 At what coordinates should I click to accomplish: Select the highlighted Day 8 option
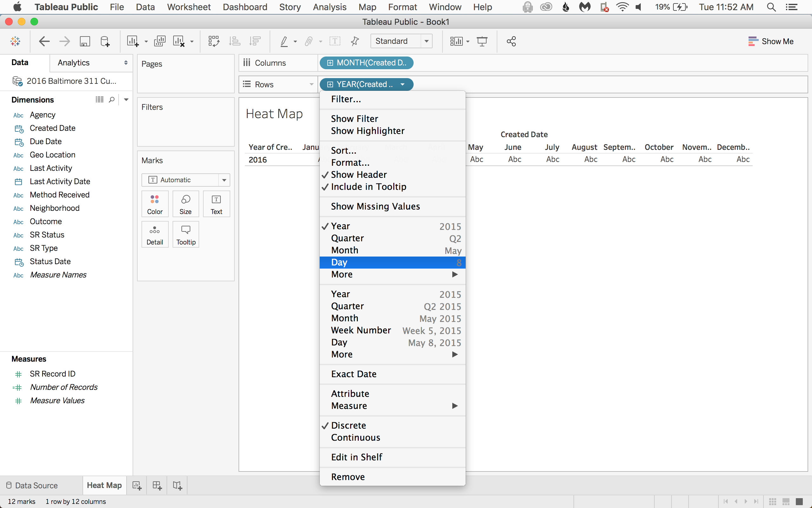[392, 262]
